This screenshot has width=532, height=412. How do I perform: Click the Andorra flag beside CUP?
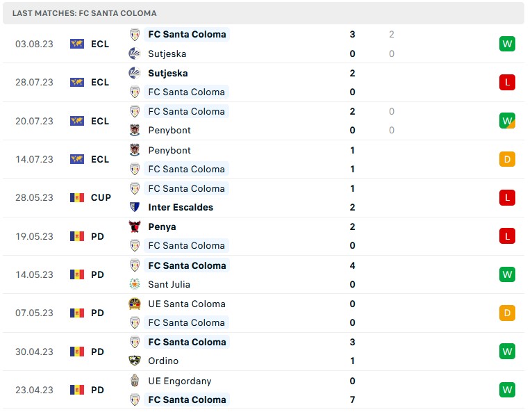click(77, 197)
